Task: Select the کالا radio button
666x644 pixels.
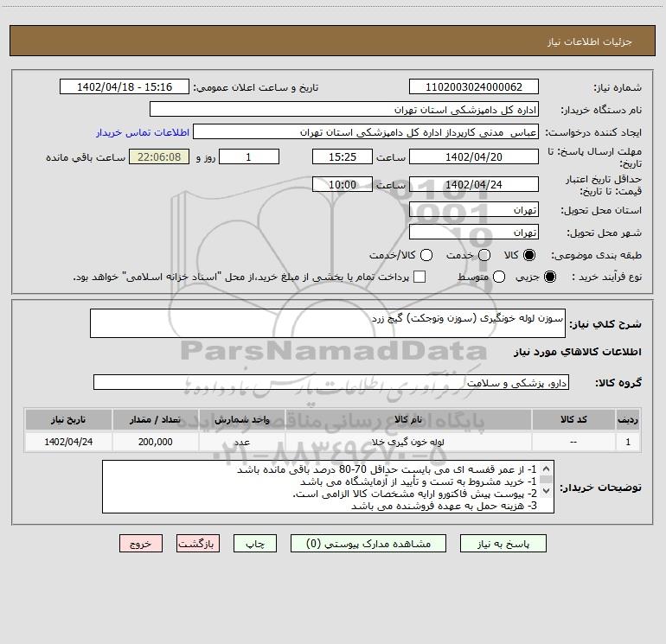Action: (x=529, y=255)
